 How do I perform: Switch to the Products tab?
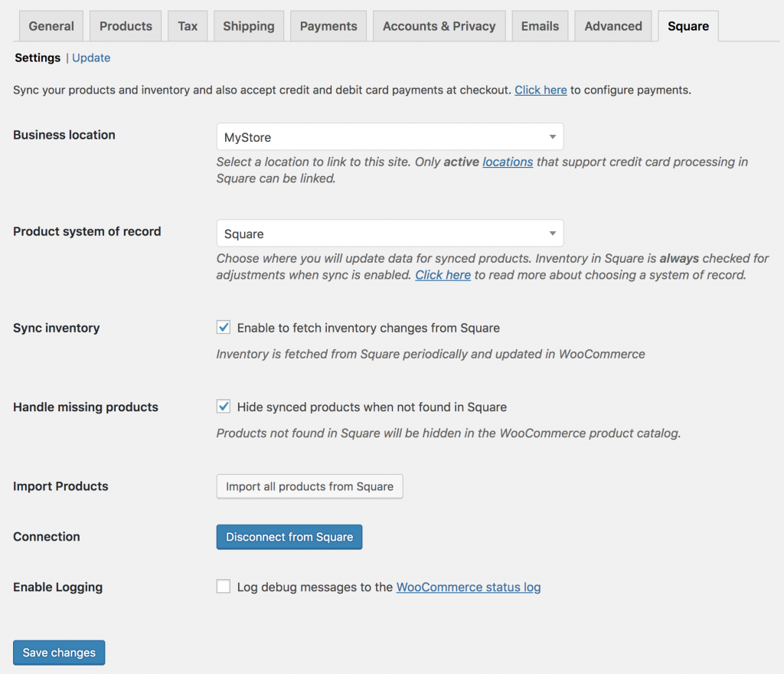(126, 26)
